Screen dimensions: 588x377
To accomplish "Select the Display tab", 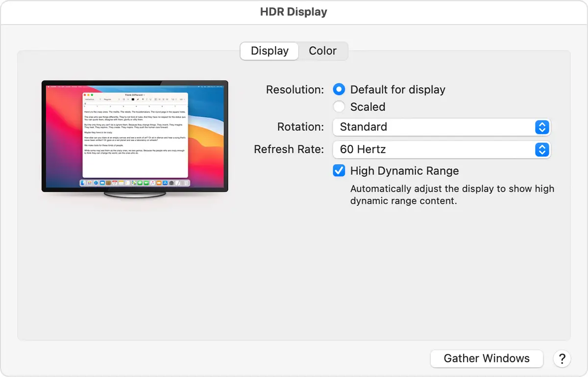I will point(269,50).
